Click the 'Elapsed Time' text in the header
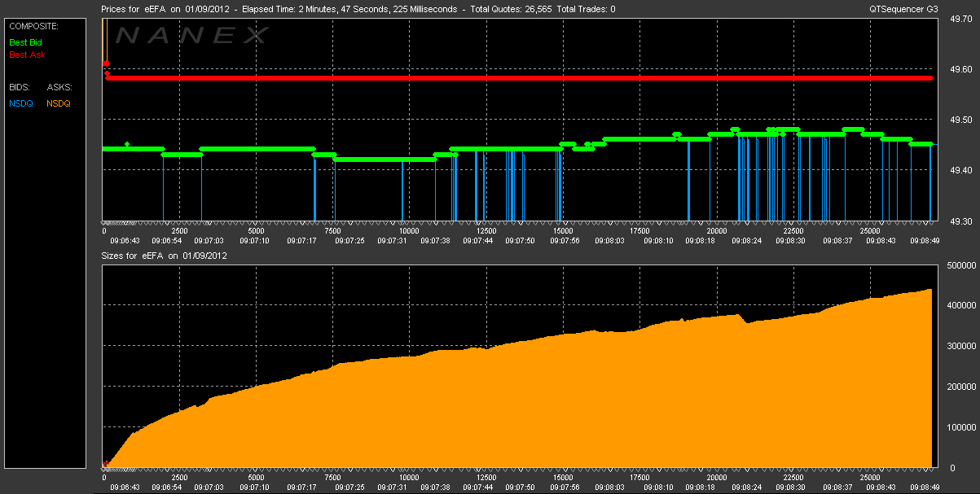 click(270, 9)
